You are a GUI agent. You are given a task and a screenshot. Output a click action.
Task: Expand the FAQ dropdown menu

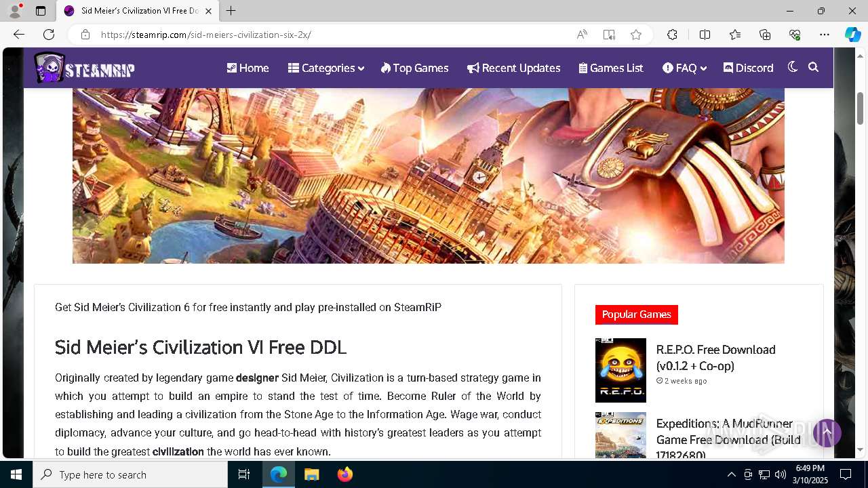pos(684,68)
